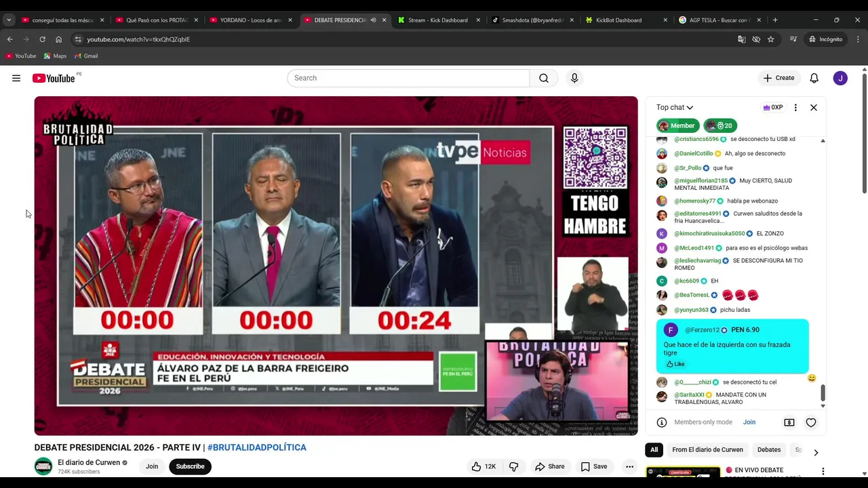This screenshot has width=868, height=488.
Task: Click the video player to pause
Action: (336, 266)
